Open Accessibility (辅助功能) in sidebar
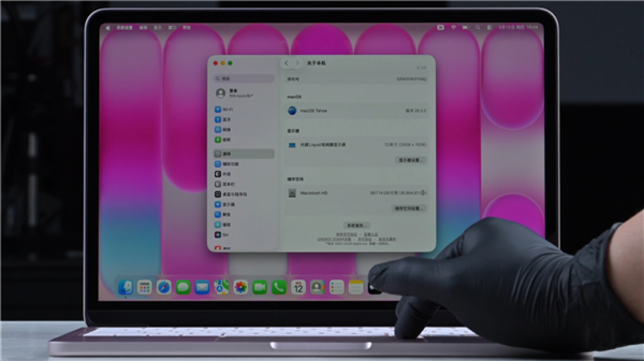This screenshot has height=361, width=644. tap(243, 164)
